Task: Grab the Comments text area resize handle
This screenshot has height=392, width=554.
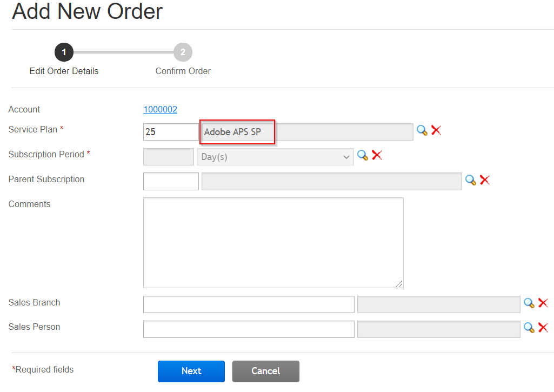Action: pyautogui.click(x=399, y=284)
